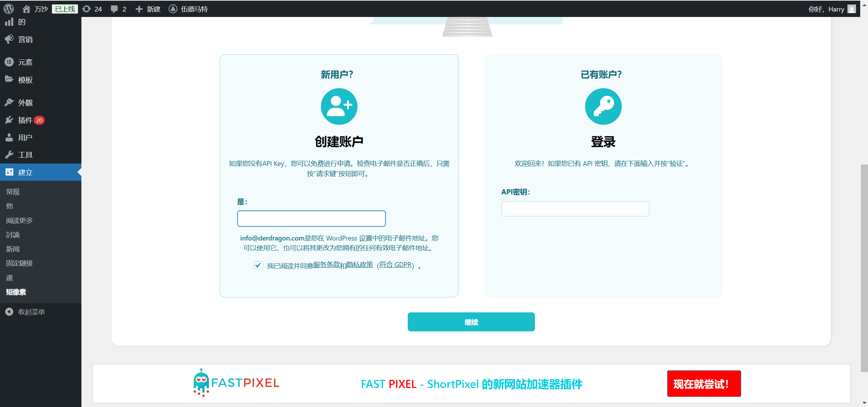
Task: Open the 你好, Harry account dropdown
Action: (x=826, y=9)
